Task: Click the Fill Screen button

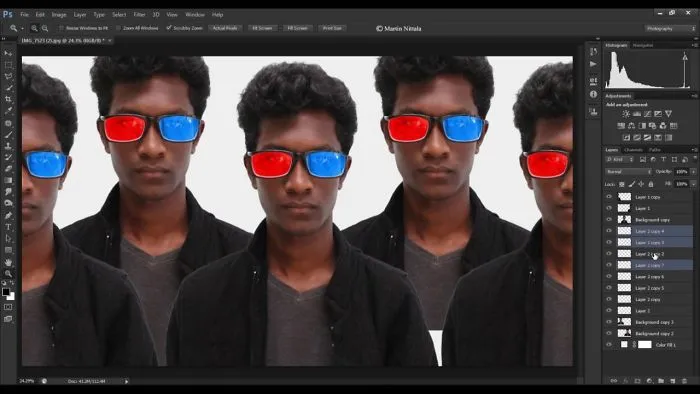Action: pos(297,28)
